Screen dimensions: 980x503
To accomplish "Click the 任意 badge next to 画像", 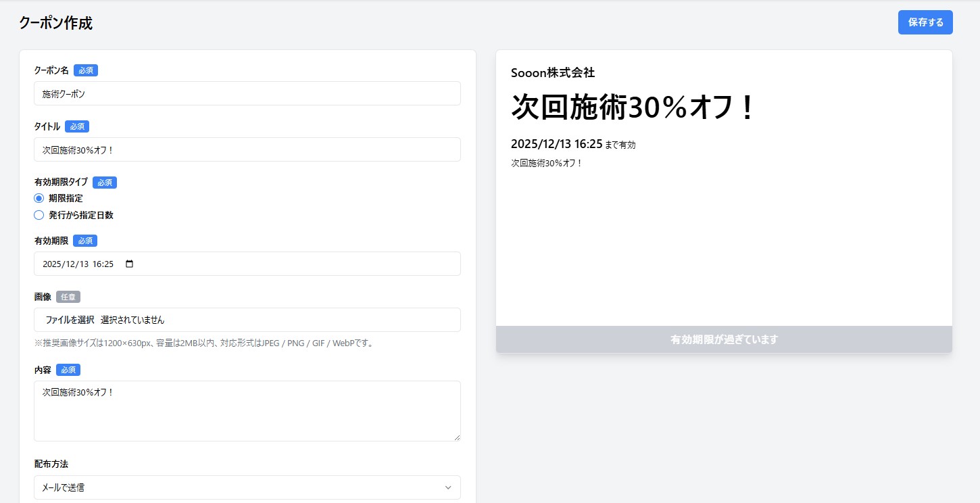I will point(68,296).
